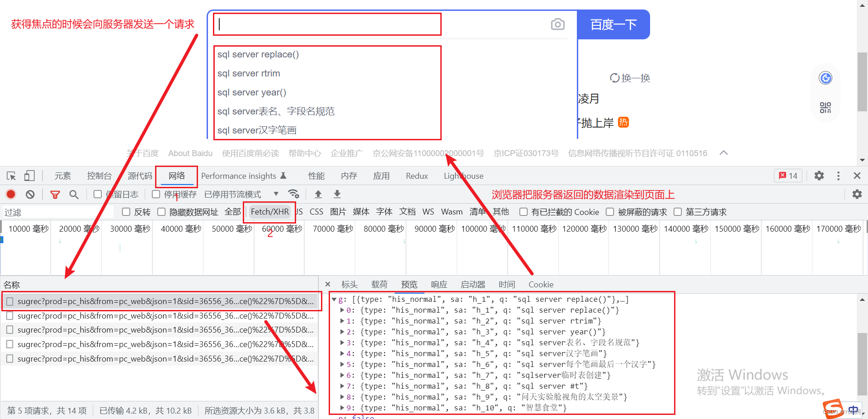Image resolution: width=868 pixels, height=419 pixels.
Task: Open the 帮助中心 link
Action: (x=305, y=153)
